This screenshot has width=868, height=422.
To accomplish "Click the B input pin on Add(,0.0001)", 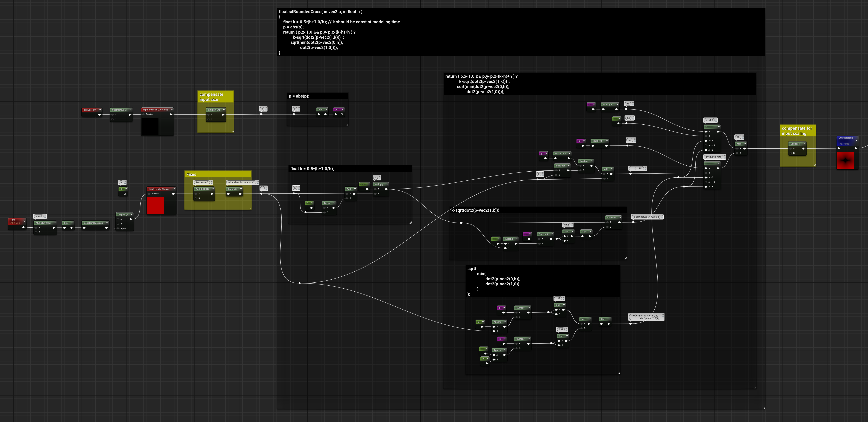I will [196, 198].
